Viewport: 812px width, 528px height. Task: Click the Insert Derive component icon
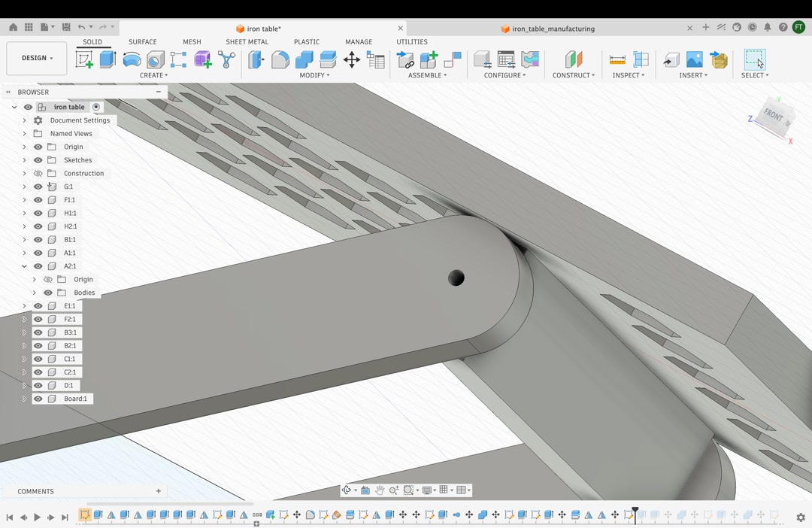point(405,59)
